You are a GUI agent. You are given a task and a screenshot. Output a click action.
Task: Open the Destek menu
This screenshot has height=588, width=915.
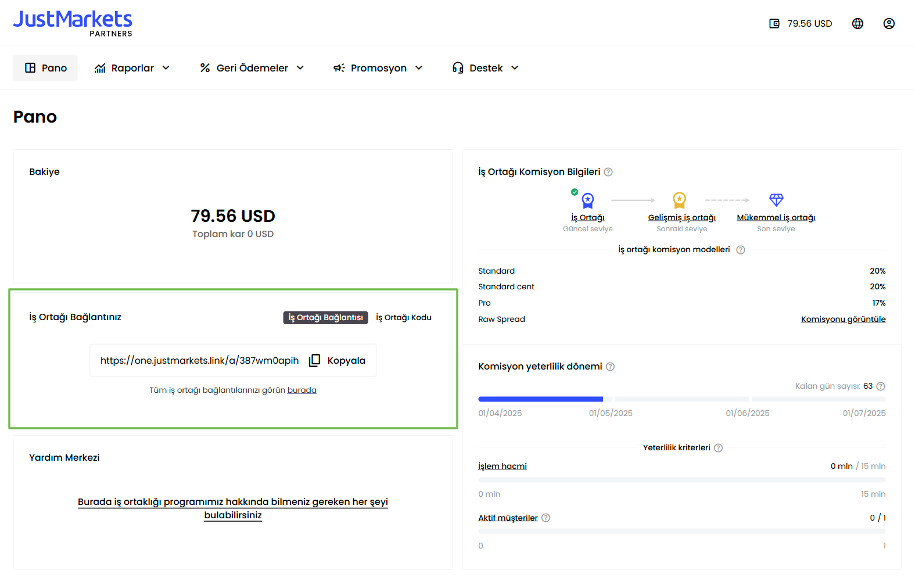pyautogui.click(x=486, y=68)
